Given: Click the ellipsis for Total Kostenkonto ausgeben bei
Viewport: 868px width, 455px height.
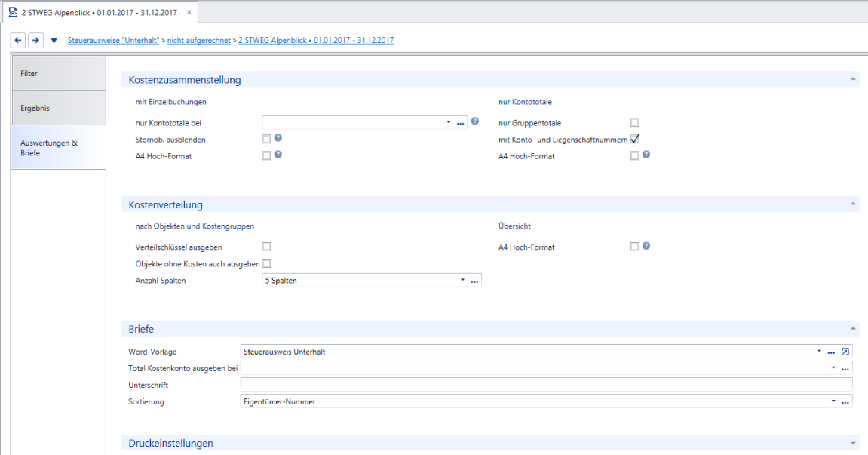Looking at the screenshot, I should pyautogui.click(x=845, y=368).
